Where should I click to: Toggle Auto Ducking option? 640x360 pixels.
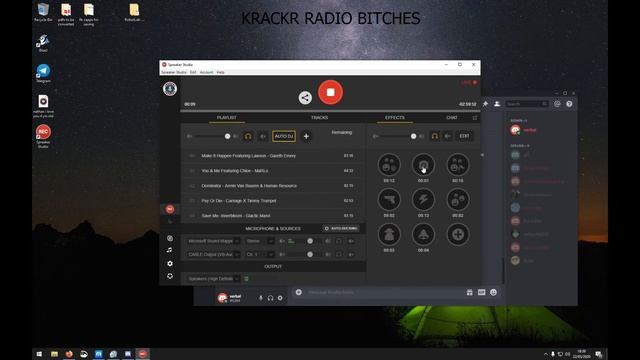(341, 229)
